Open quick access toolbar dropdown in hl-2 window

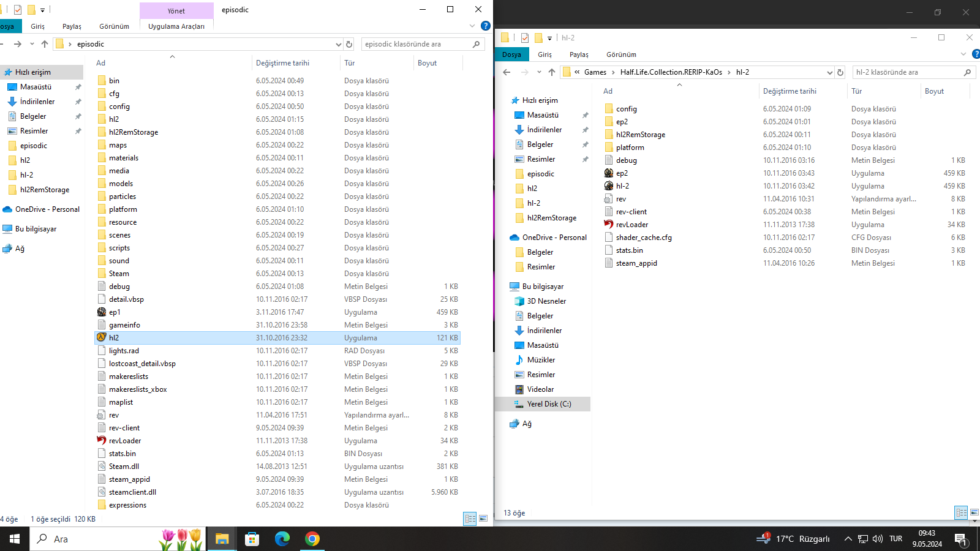coord(549,38)
